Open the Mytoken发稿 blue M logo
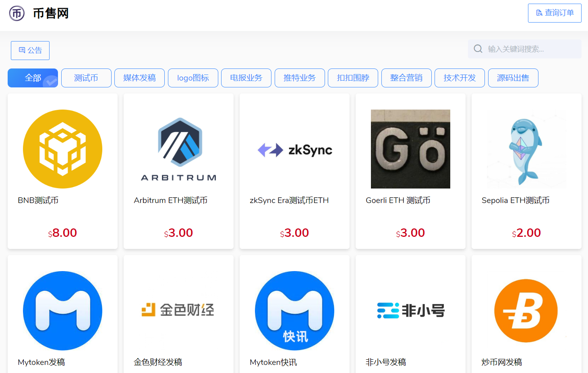The width and height of the screenshot is (588, 373). (x=62, y=311)
